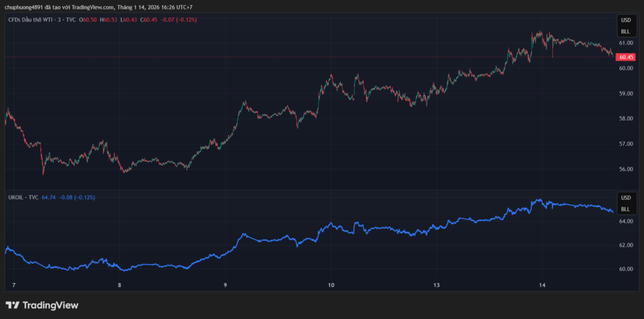Click the 58.00 price axis label
This screenshot has width=644, height=319.
pos(625,119)
